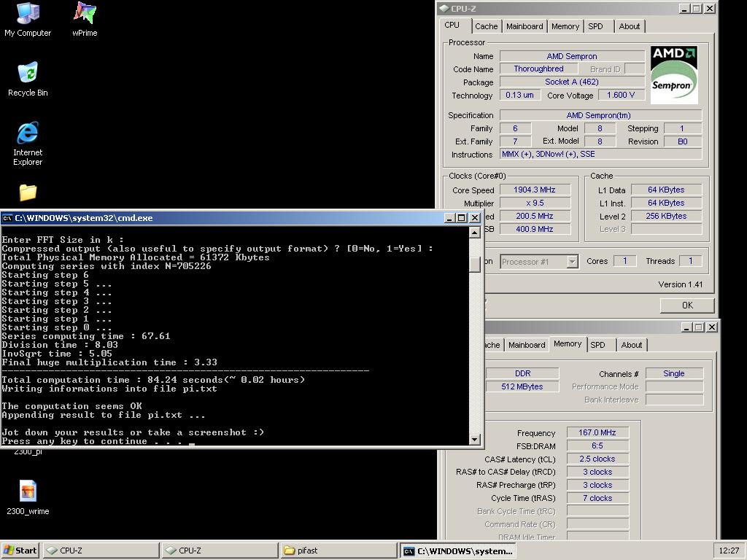This screenshot has width=747, height=560.
Task: Open the Memory tab in top CPU-Z window
Action: 565,26
